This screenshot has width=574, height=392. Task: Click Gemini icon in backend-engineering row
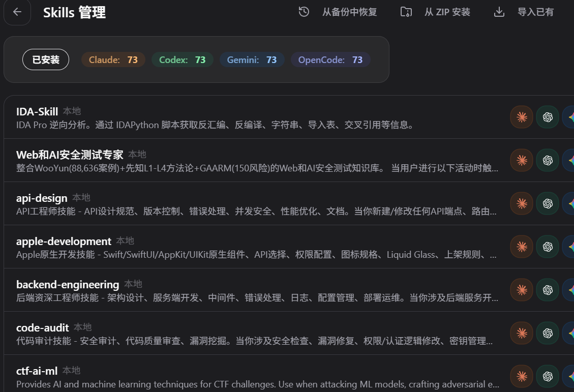tap(569, 290)
